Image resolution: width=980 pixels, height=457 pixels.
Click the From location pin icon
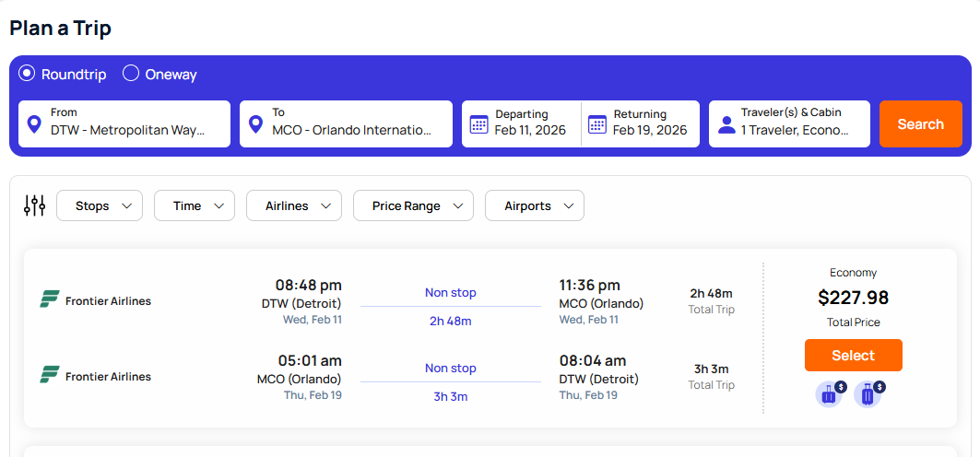pyautogui.click(x=35, y=124)
